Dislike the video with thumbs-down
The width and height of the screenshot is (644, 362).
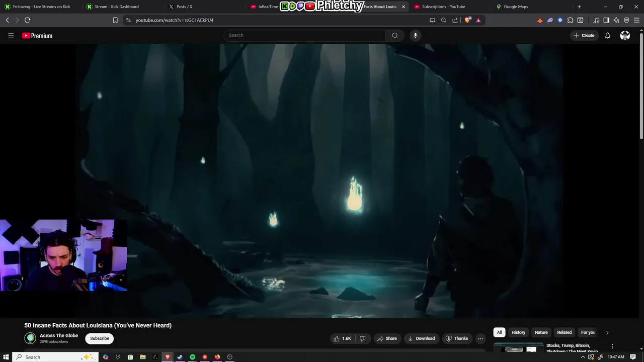362,338
